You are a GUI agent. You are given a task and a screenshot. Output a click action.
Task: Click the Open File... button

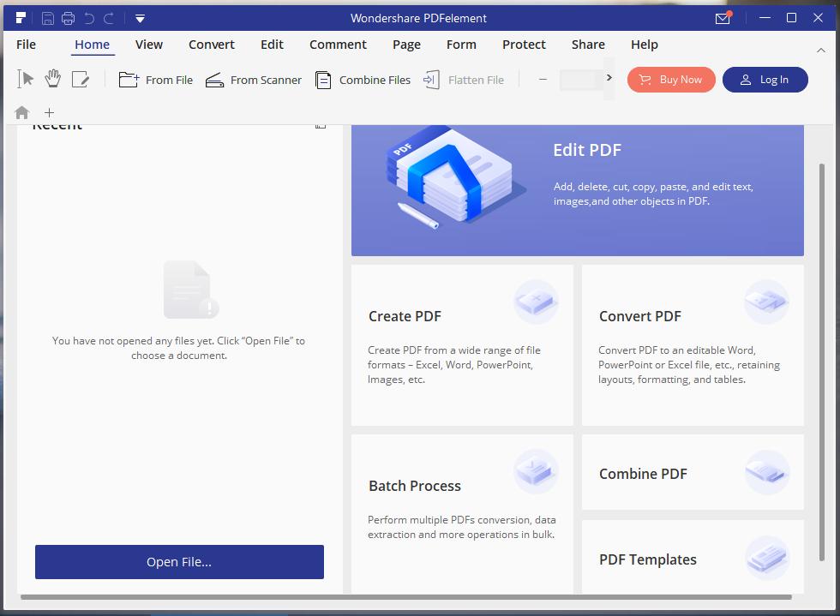pyautogui.click(x=179, y=562)
